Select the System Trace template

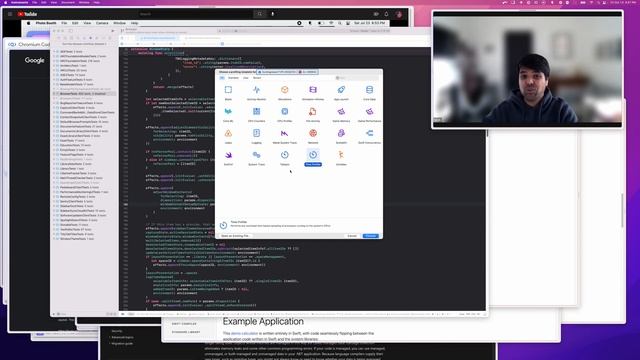click(256, 158)
